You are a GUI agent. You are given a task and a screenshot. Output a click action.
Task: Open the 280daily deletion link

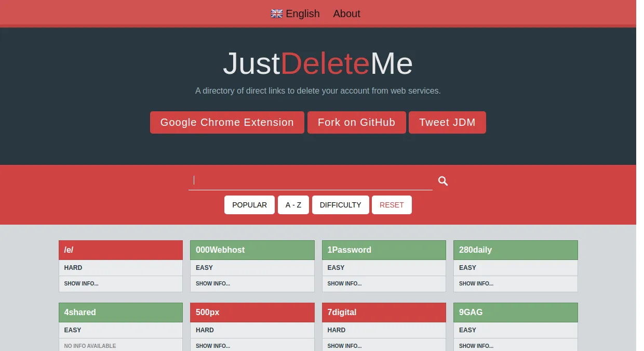click(x=516, y=250)
